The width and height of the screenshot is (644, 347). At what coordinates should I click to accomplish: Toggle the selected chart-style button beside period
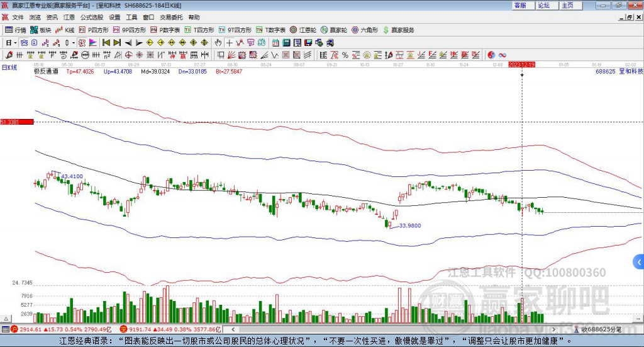(25, 43)
